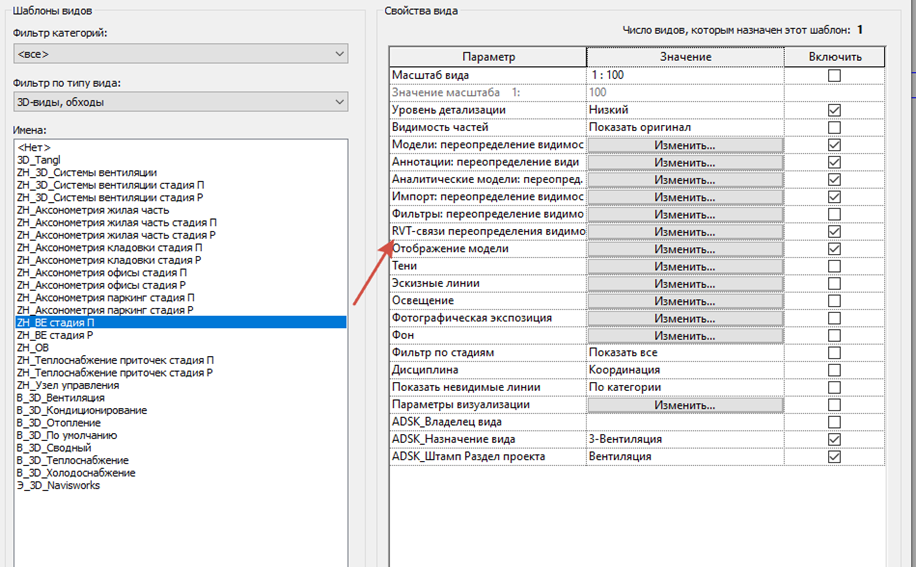Click the Уровень детализации value Низкий

point(685,110)
